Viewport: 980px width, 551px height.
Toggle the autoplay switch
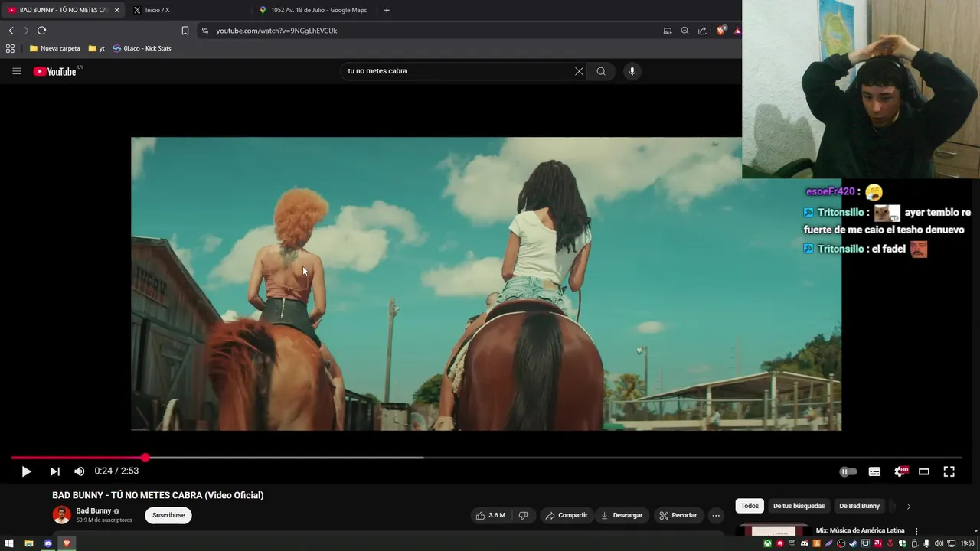point(848,471)
